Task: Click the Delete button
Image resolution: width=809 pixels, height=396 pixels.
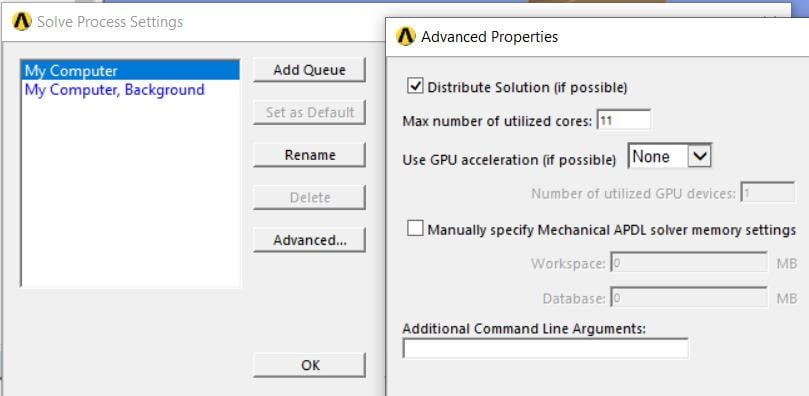Action: pyautogui.click(x=310, y=197)
